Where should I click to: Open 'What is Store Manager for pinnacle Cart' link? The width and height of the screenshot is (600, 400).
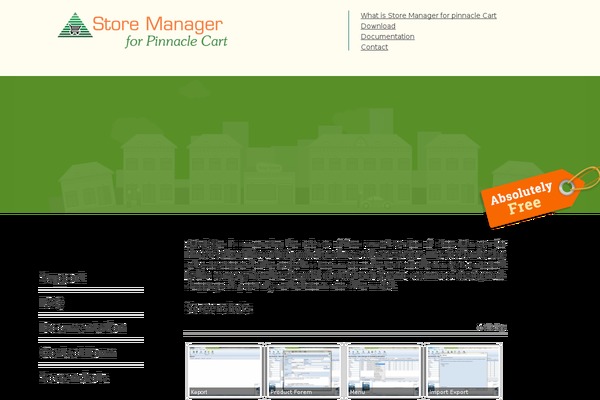click(x=428, y=16)
